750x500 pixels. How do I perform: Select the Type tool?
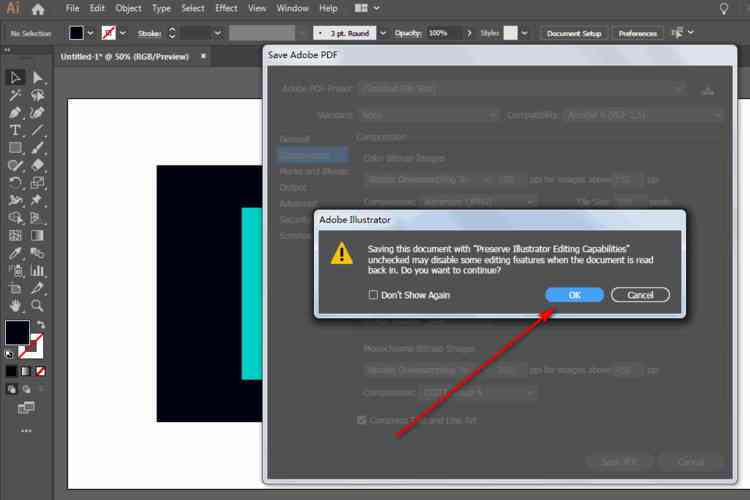click(15, 130)
